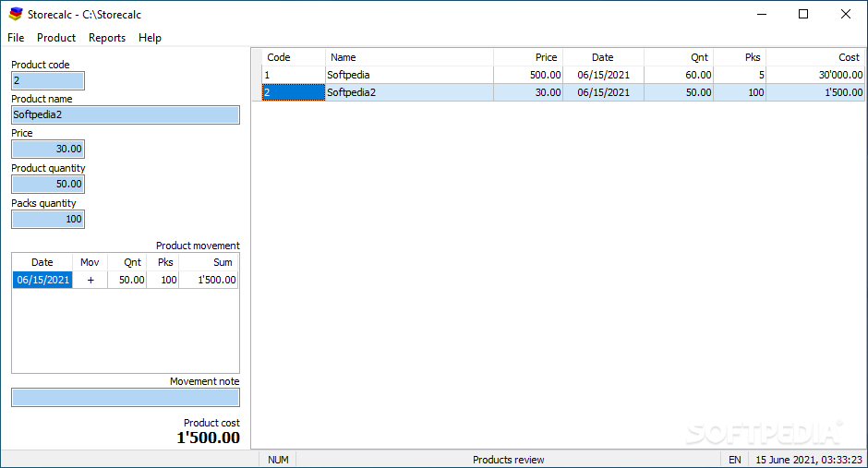Open the Help menu
This screenshot has width=868, height=468.
point(150,38)
